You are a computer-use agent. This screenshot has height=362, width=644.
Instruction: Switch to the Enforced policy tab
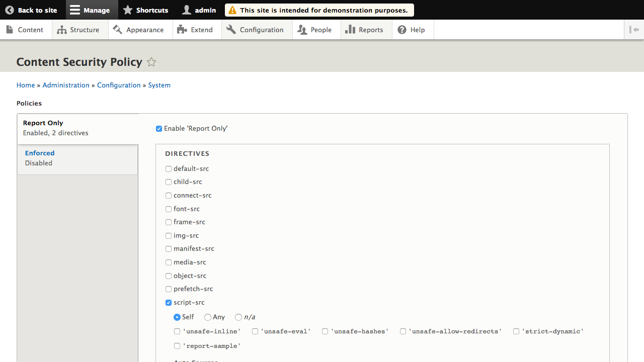pos(77,160)
